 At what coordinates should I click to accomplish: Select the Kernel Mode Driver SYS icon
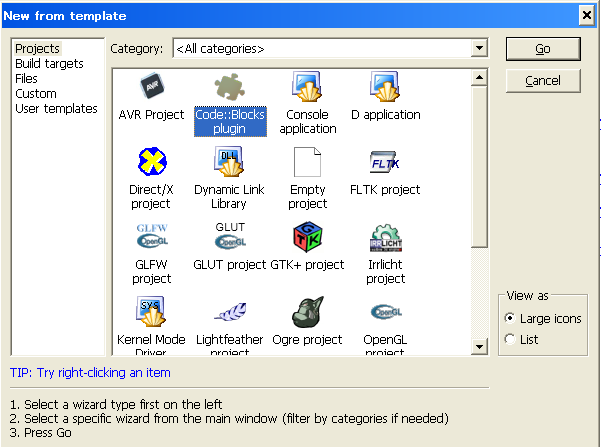click(x=151, y=311)
